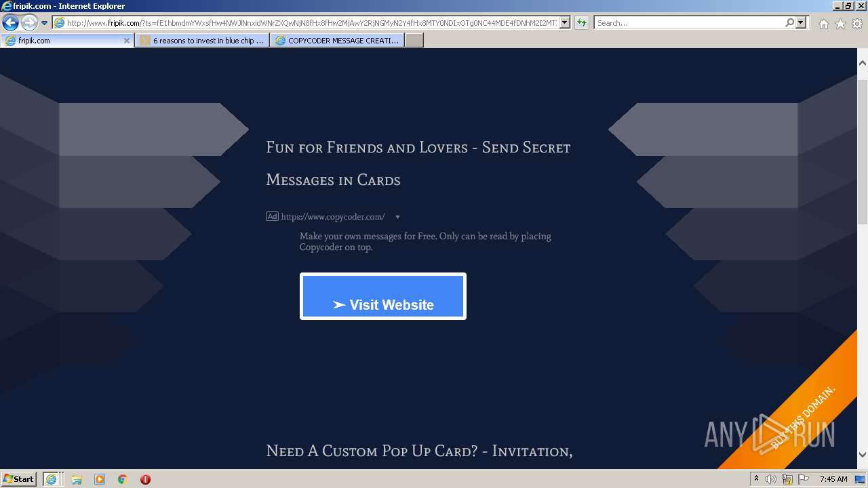868x488 pixels.
Task: Click Internet Explorer taskbar icon
Action: point(52,479)
